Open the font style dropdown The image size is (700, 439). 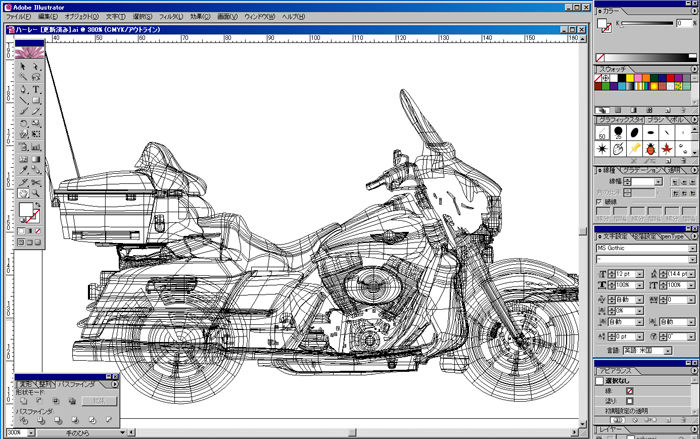click(x=692, y=259)
